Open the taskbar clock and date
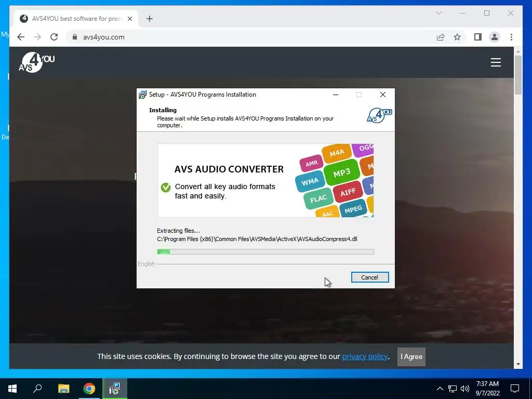 (487, 389)
